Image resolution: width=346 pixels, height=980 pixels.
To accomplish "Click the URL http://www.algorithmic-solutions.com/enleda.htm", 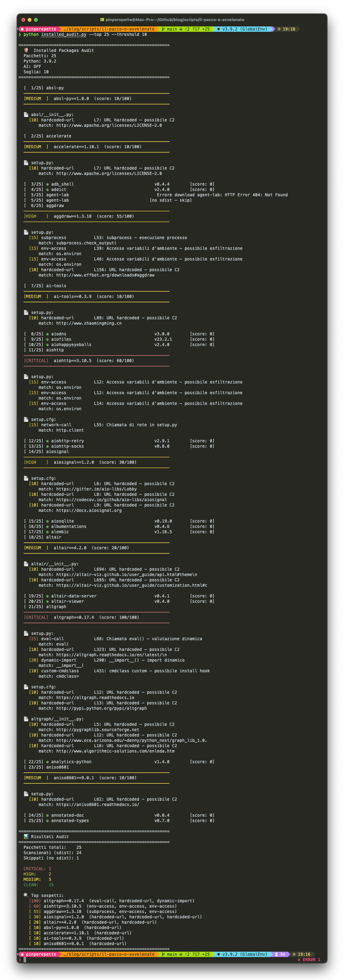I will point(115,751).
